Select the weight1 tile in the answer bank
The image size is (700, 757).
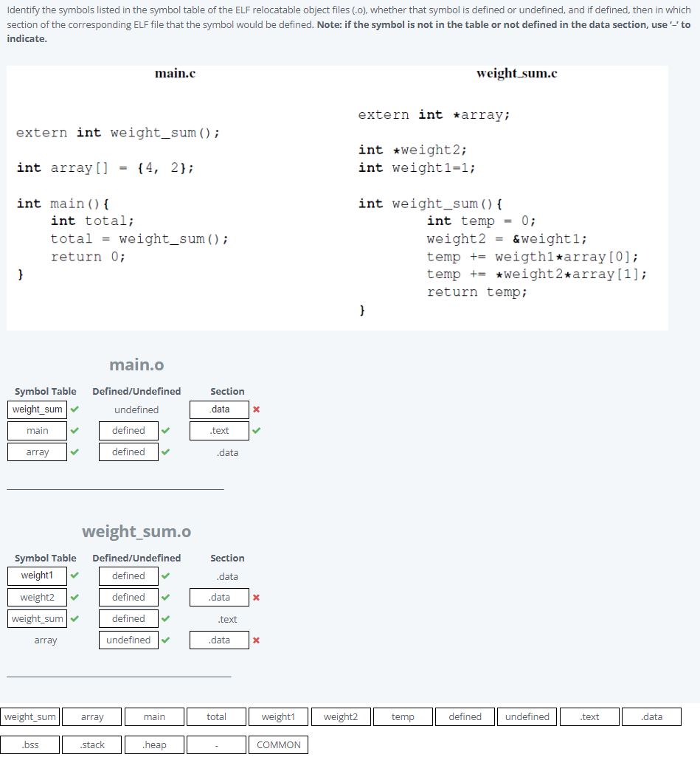click(x=278, y=717)
